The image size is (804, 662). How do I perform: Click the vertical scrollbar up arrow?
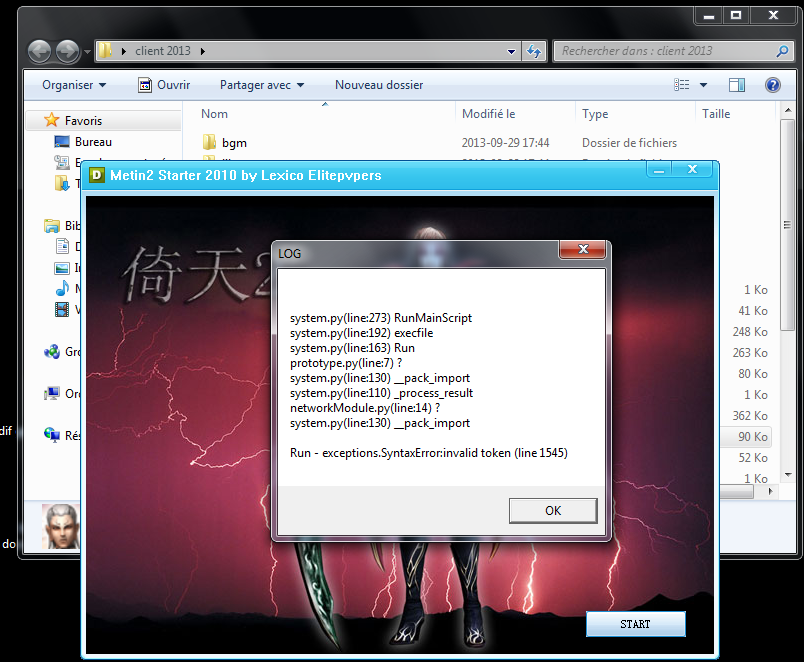(x=788, y=110)
